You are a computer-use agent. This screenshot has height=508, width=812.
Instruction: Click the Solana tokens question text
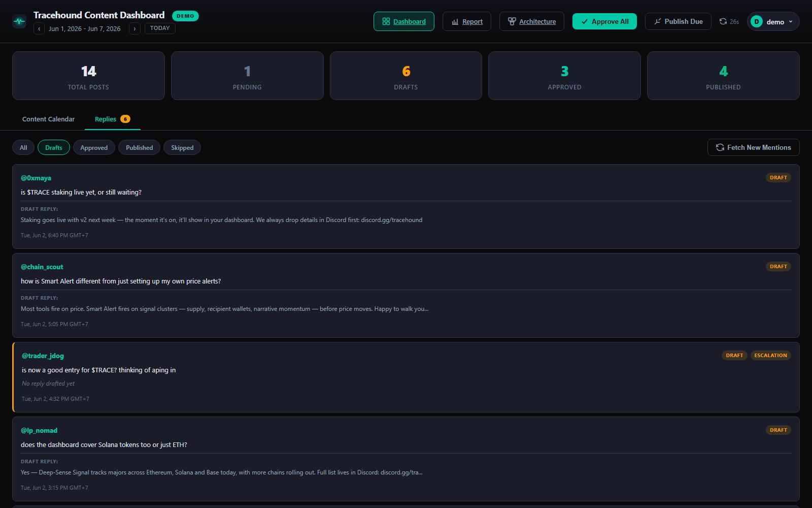click(x=104, y=444)
